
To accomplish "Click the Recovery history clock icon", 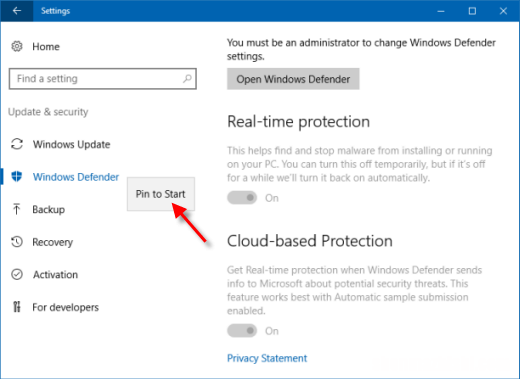I will (17, 242).
